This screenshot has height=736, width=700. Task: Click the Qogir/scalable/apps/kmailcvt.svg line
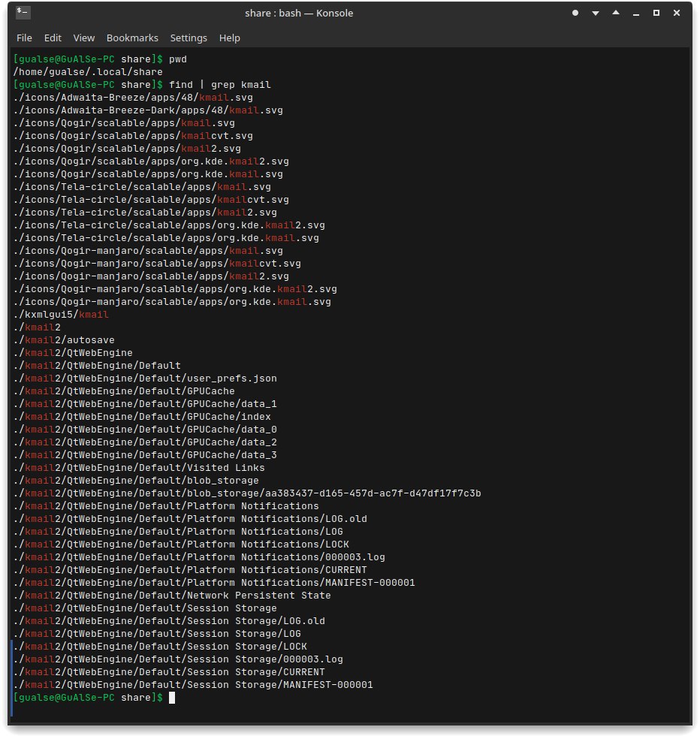134,136
